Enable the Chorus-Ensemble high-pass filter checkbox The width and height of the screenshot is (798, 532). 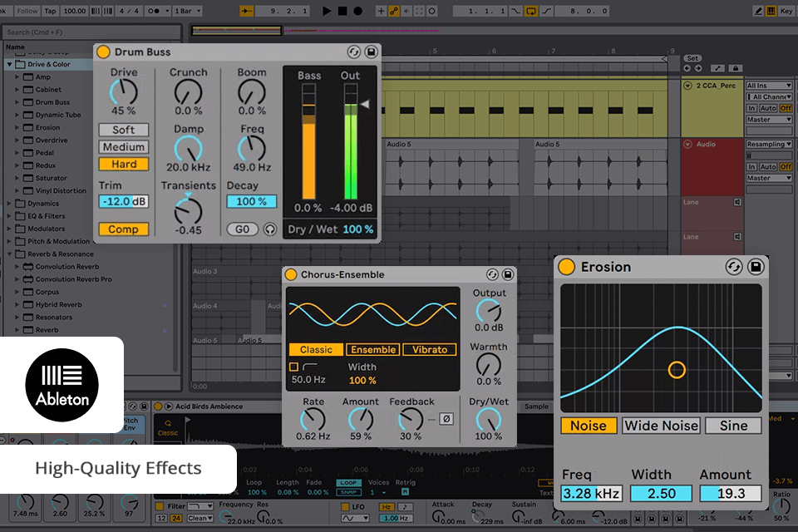coord(293,367)
